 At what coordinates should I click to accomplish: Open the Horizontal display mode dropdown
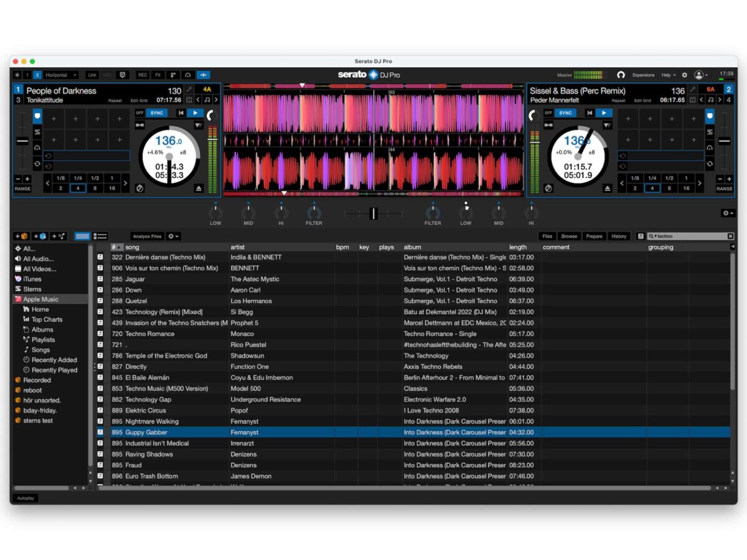(61, 75)
